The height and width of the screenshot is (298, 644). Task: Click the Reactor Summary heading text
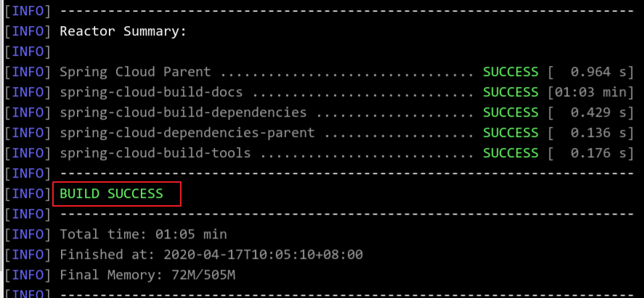pyautogui.click(x=123, y=31)
